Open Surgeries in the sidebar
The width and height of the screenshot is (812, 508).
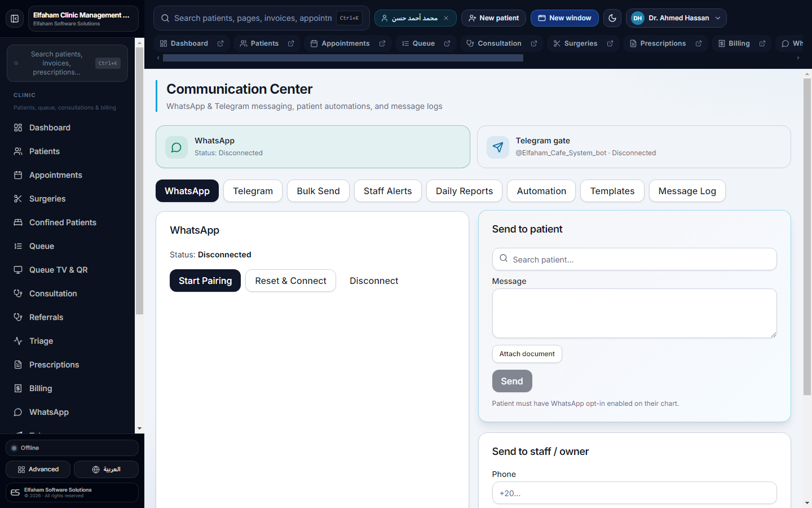[x=68, y=199]
